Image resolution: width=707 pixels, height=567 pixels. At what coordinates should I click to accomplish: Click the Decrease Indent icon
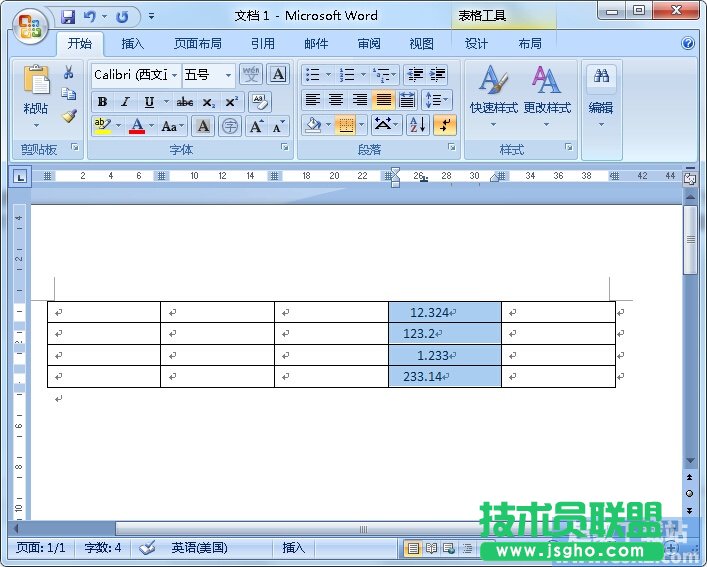point(414,75)
